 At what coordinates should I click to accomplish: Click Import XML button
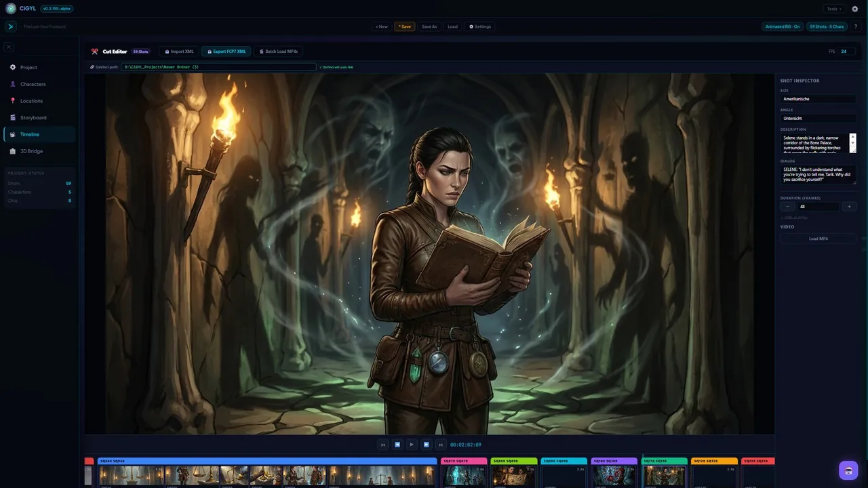coord(180,52)
